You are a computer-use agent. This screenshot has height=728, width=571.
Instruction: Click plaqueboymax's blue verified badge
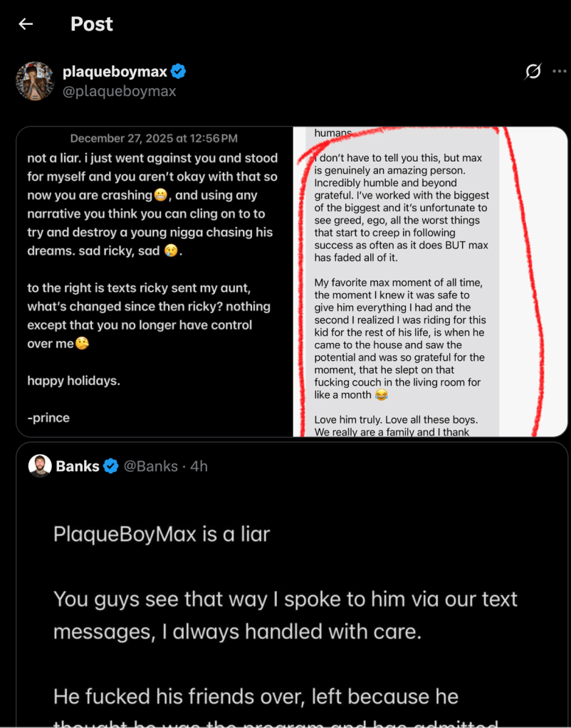click(x=179, y=71)
